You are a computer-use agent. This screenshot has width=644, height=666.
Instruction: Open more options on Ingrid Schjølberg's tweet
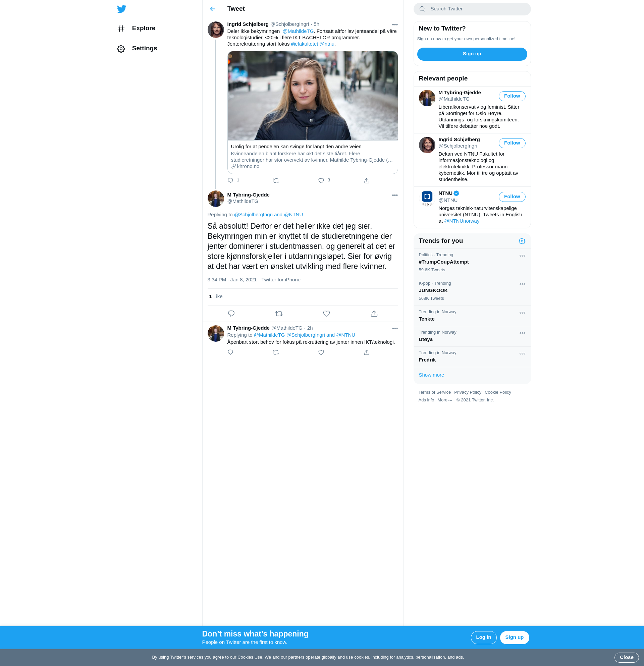[x=394, y=24]
